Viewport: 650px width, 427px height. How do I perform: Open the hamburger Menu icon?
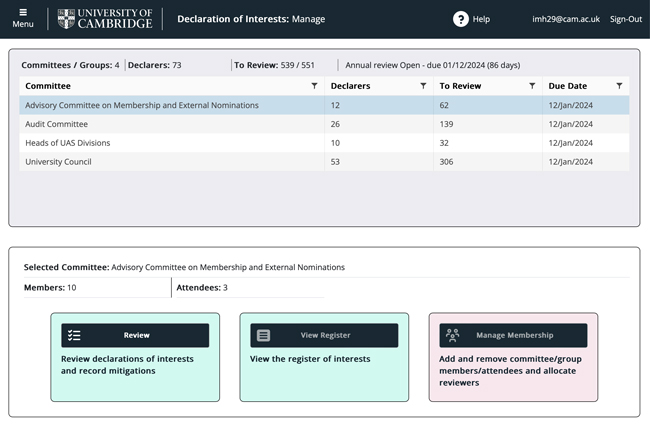[x=23, y=12]
